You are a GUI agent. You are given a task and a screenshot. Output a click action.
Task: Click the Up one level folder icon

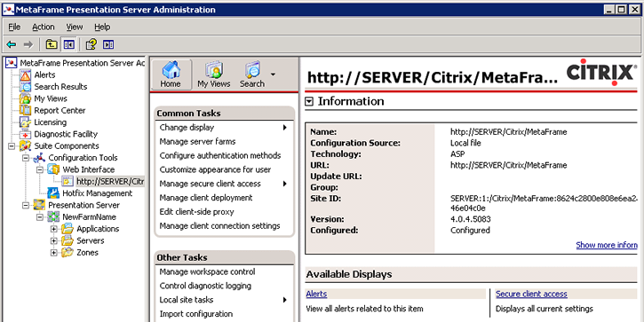click(x=52, y=44)
